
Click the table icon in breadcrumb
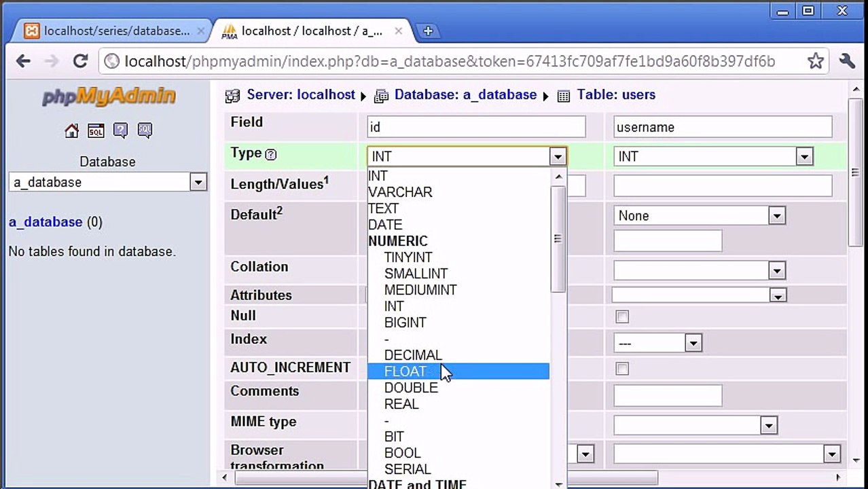pyautogui.click(x=564, y=96)
